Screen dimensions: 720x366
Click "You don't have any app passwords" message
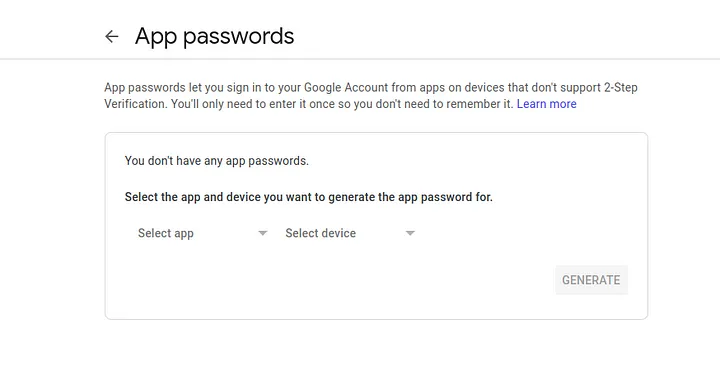point(217,161)
